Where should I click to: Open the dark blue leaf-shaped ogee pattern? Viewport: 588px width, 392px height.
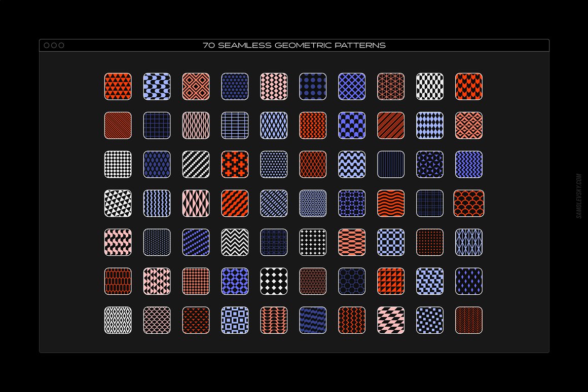157,165
